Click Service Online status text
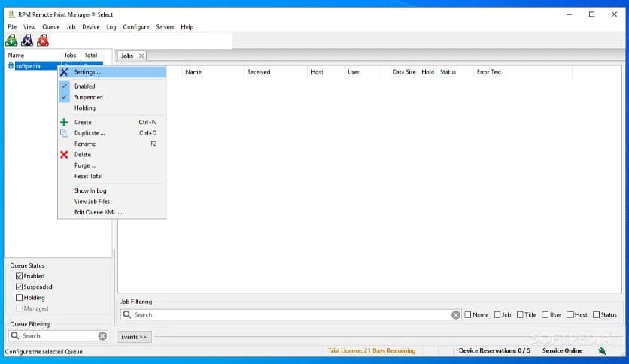 pyautogui.click(x=562, y=350)
